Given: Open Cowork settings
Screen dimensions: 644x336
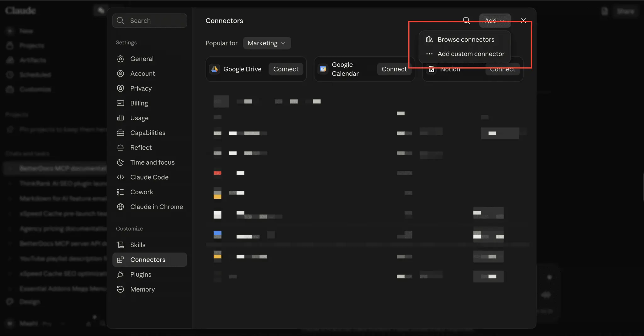Looking at the screenshot, I should [150, 192].
